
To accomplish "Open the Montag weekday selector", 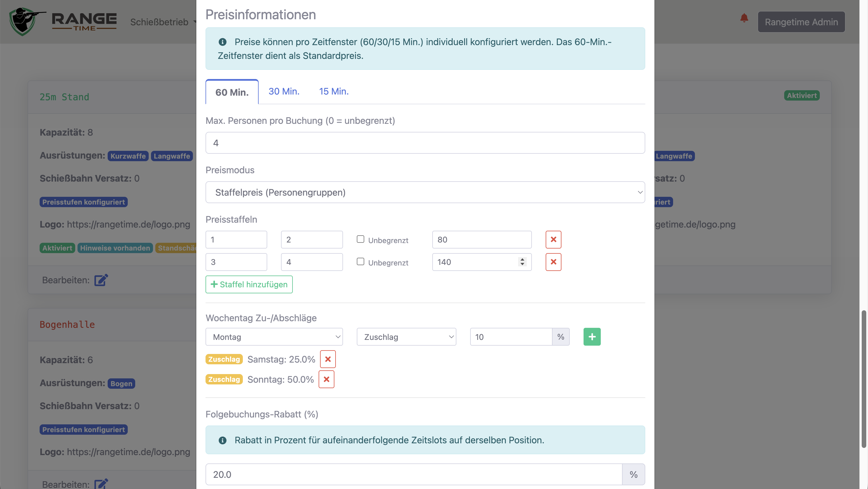I will (274, 336).
